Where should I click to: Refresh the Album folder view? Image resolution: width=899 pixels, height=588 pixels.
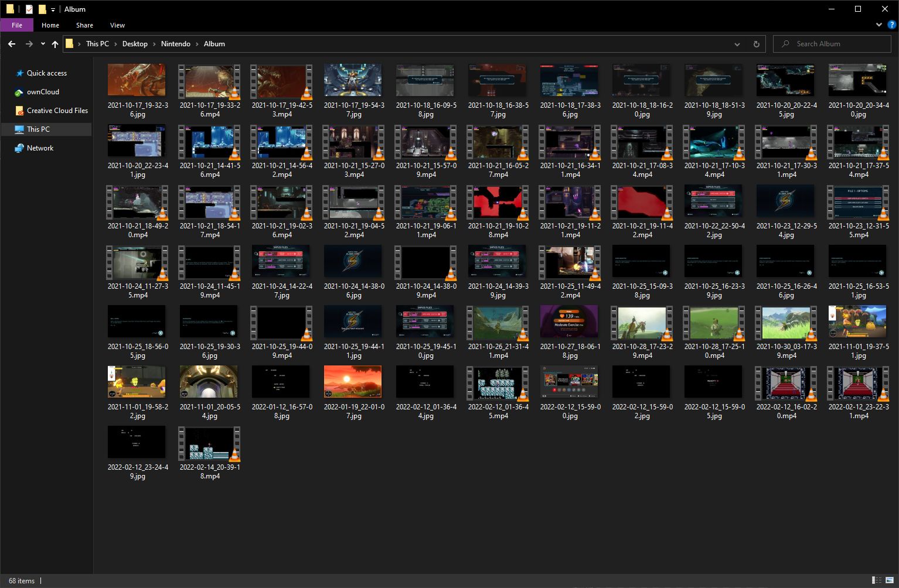click(756, 44)
